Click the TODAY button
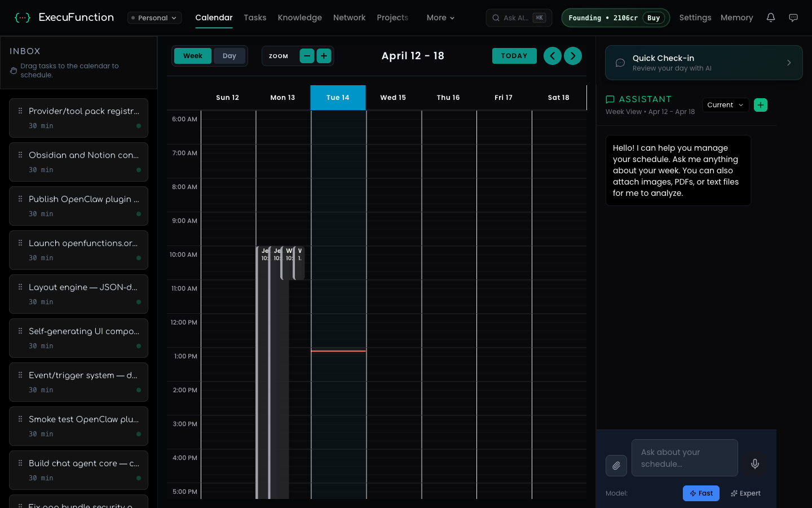Image resolution: width=812 pixels, height=508 pixels. click(x=514, y=56)
